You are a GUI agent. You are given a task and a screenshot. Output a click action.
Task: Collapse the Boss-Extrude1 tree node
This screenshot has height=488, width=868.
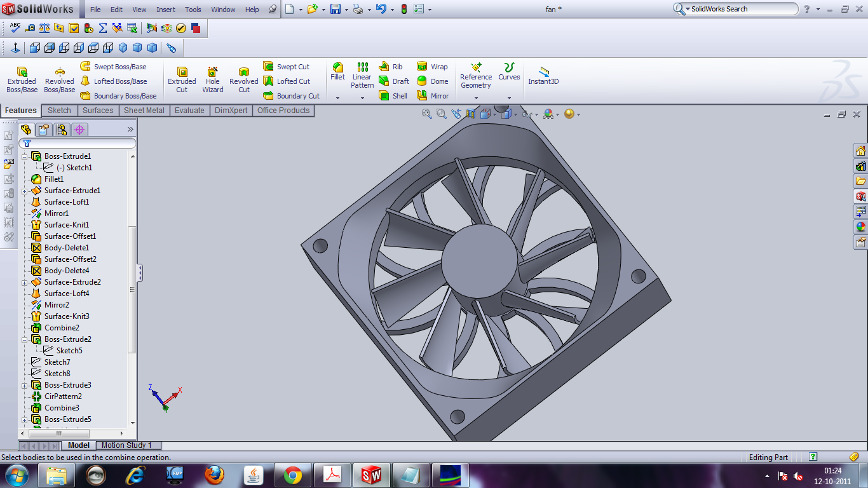click(25, 156)
